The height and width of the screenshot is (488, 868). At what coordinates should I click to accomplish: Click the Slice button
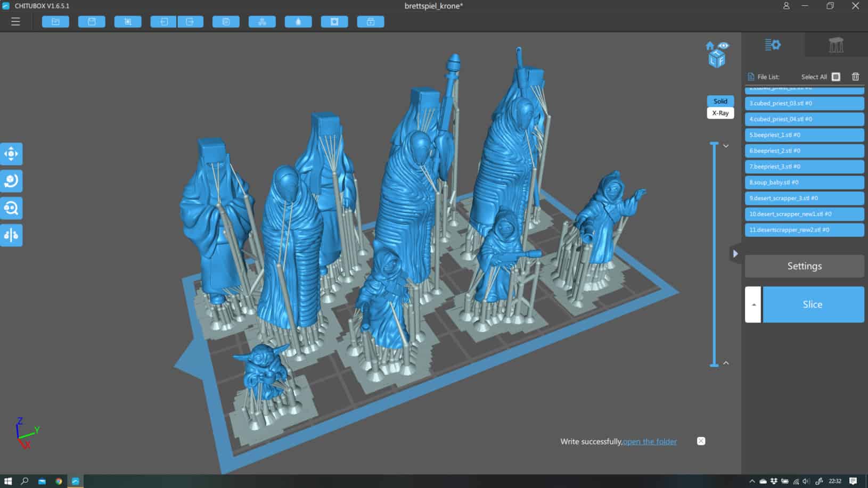coord(812,304)
